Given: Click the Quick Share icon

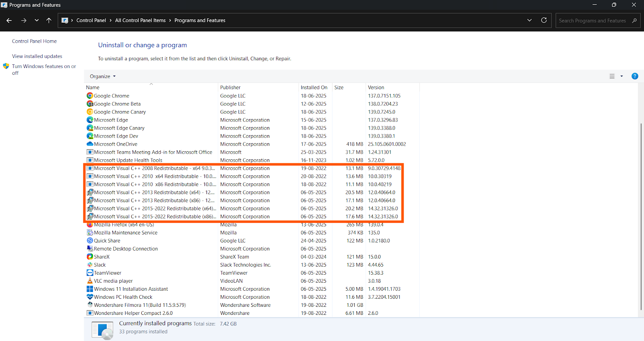Looking at the screenshot, I should point(90,240).
